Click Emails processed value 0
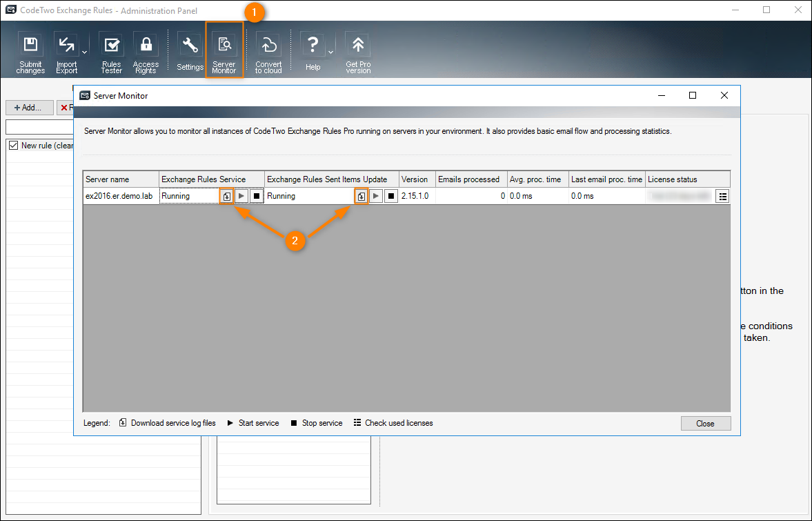This screenshot has height=521, width=812. [x=502, y=196]
